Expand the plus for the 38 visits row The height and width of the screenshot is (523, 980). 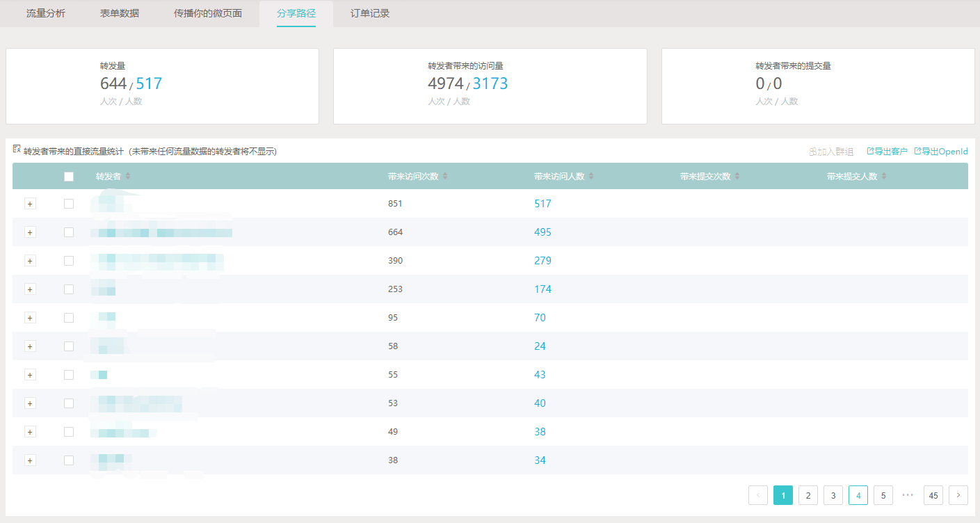pos(30,460)
